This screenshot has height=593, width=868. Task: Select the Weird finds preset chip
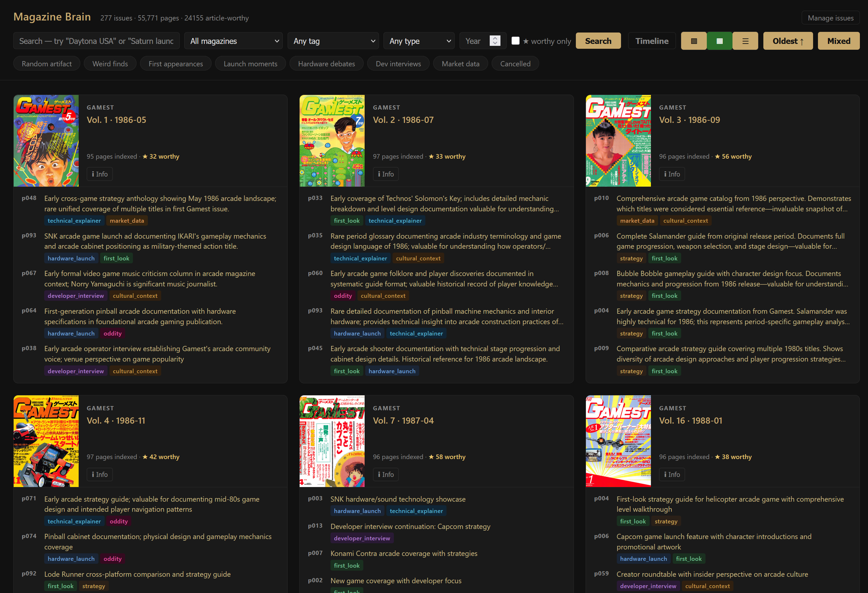110,64
